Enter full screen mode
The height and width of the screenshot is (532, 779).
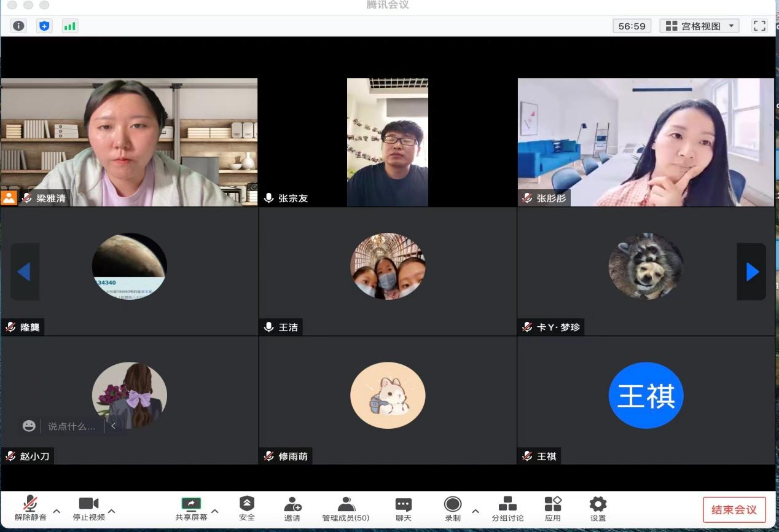tap(760, 26)
